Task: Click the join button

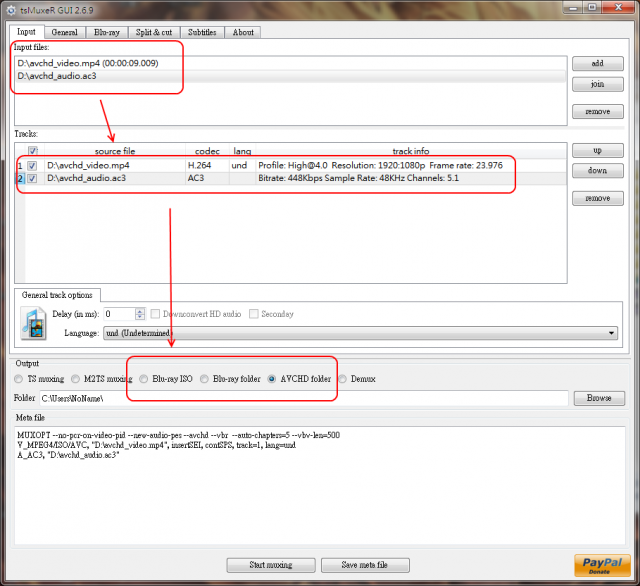Action: (598, 84)
